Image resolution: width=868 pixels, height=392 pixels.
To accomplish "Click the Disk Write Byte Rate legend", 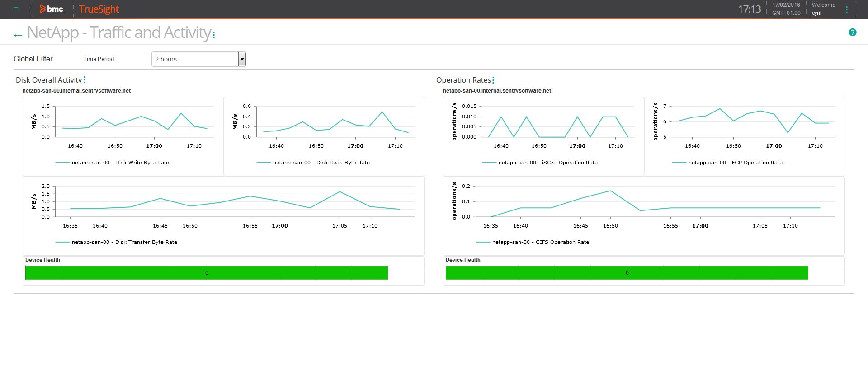I will click(x=112, y=163).
